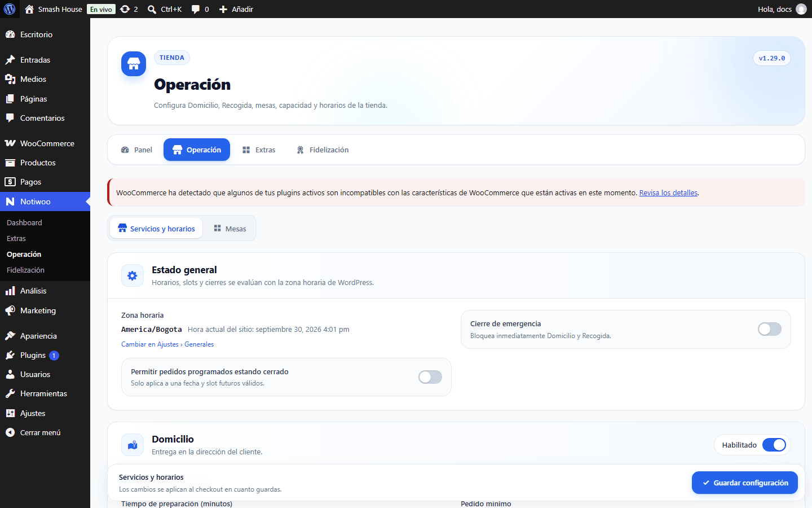This screenshot has width=812, height=508.
Task: Open Productos icon in sidebar
Action: click(x=10, y=163)
